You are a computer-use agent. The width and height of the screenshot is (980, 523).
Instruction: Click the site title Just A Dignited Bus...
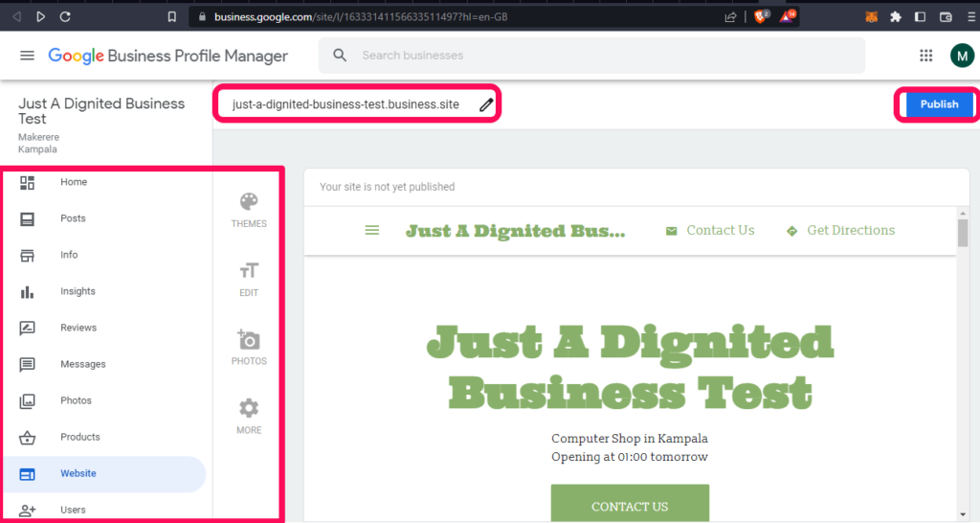516,231
